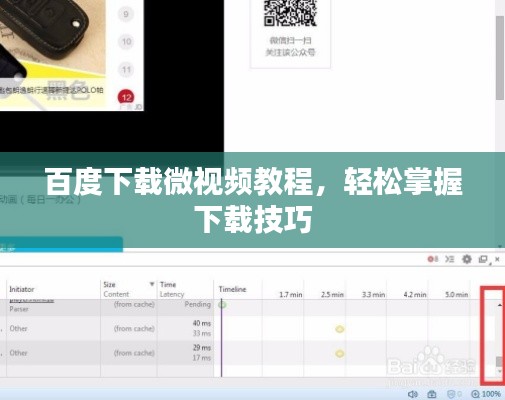Click the green Pending request timeline marker
Viewport: 505px width, 400px height.
(222, 305)
